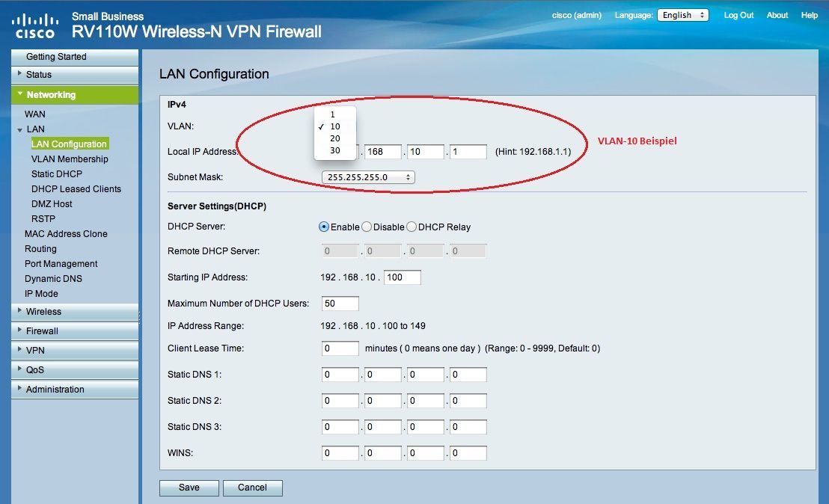Click the Cisco logo

pyautogui.click(x=35, y=26)
